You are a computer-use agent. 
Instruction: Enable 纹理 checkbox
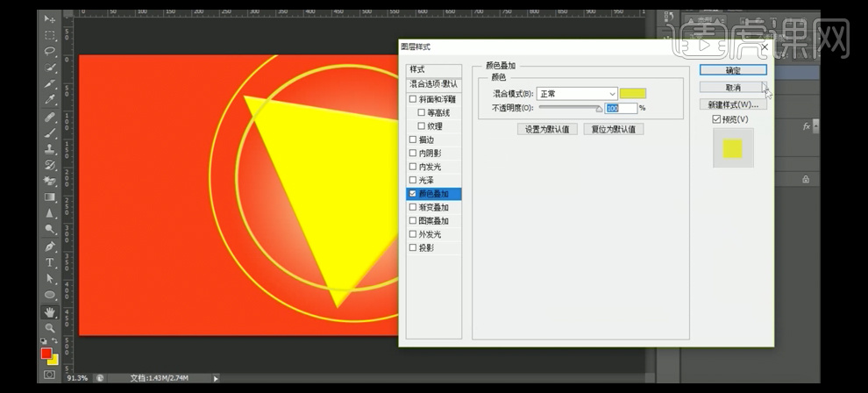coord(421,125)
